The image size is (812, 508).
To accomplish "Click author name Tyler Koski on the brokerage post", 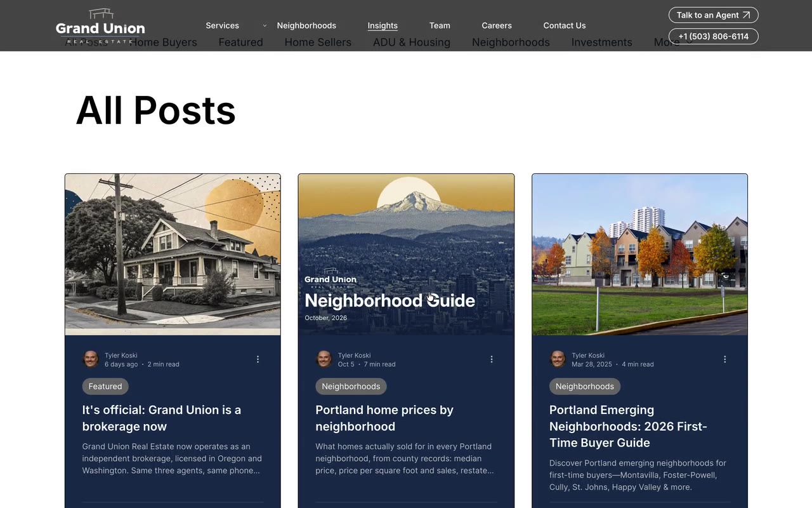I will tap(121, 356).
